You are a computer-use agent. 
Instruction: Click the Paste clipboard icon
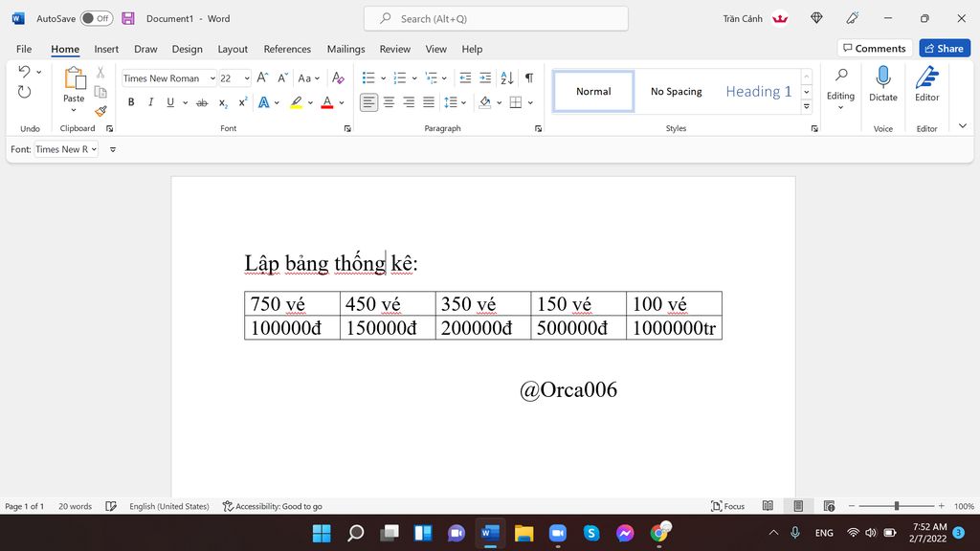[74, 79]
